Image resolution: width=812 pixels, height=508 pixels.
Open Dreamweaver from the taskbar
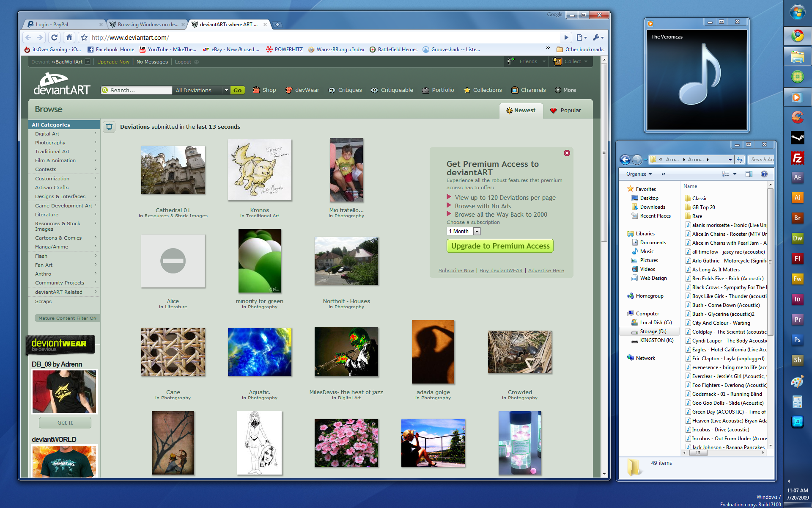point(797,238)
